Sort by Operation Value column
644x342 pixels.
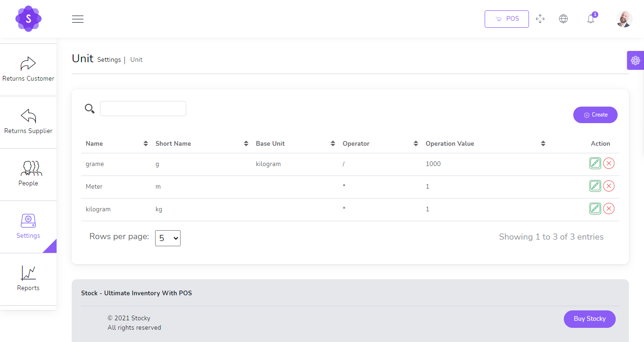click(x=450, y=143)
